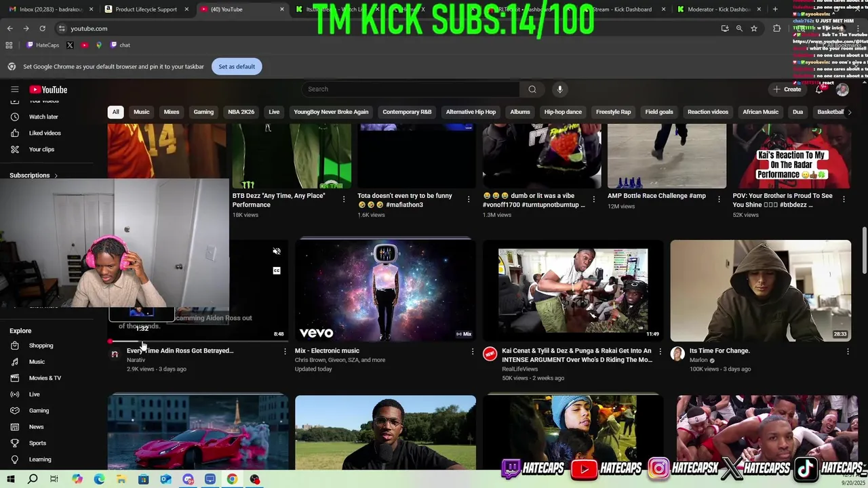Bookmark this page with star icon
Screen dimensions: 868x488
753,28
